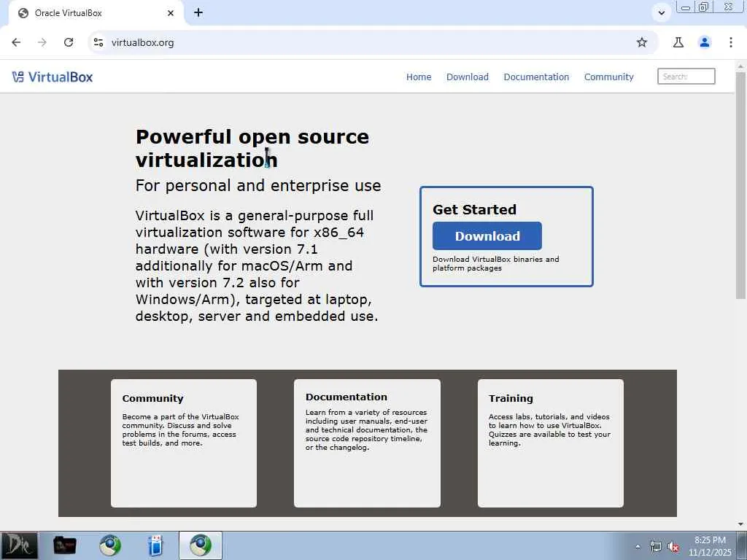Click the browser Back arrow
Screen dimensions: 747x560
(16, 42)
